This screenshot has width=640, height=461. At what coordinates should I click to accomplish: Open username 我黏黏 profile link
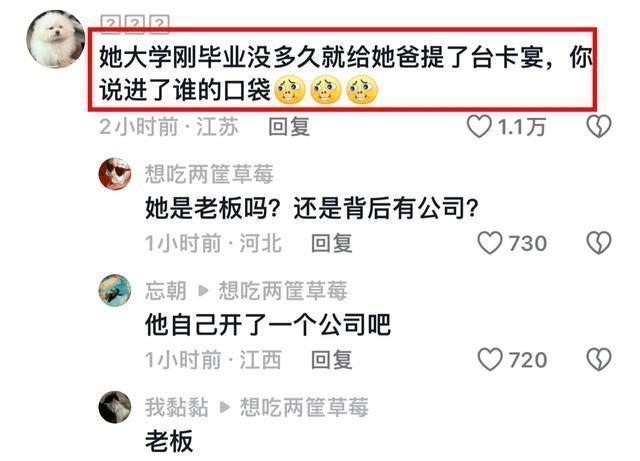[176, 407]
